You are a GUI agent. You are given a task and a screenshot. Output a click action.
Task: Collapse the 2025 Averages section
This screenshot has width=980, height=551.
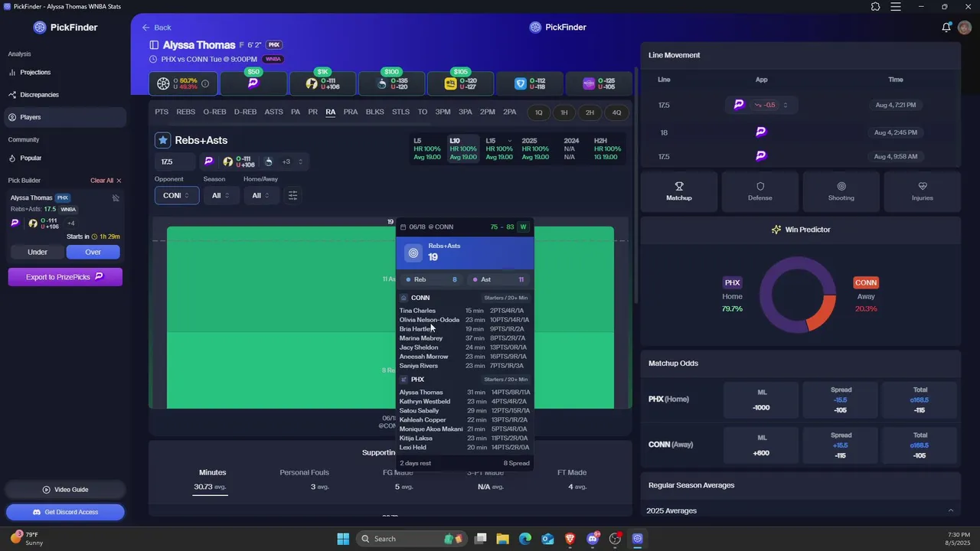951,510
